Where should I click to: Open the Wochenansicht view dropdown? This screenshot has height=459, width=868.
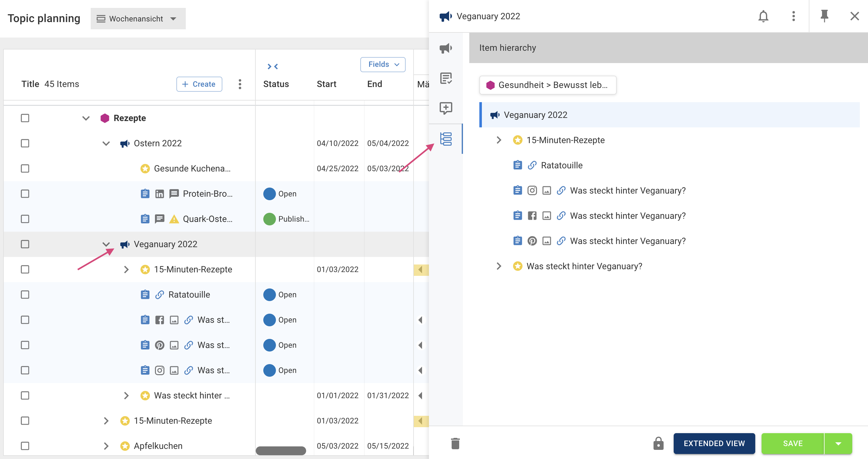click(138, 19)
